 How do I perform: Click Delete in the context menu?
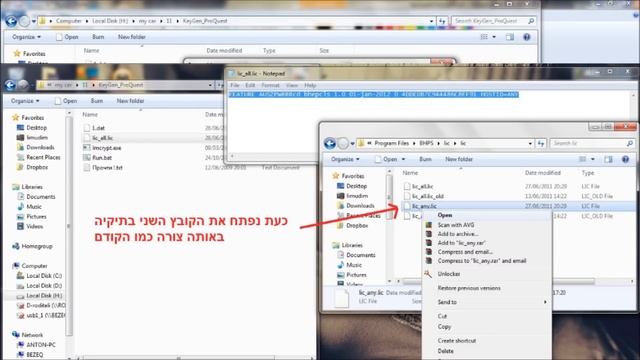[x=445, y=351]
